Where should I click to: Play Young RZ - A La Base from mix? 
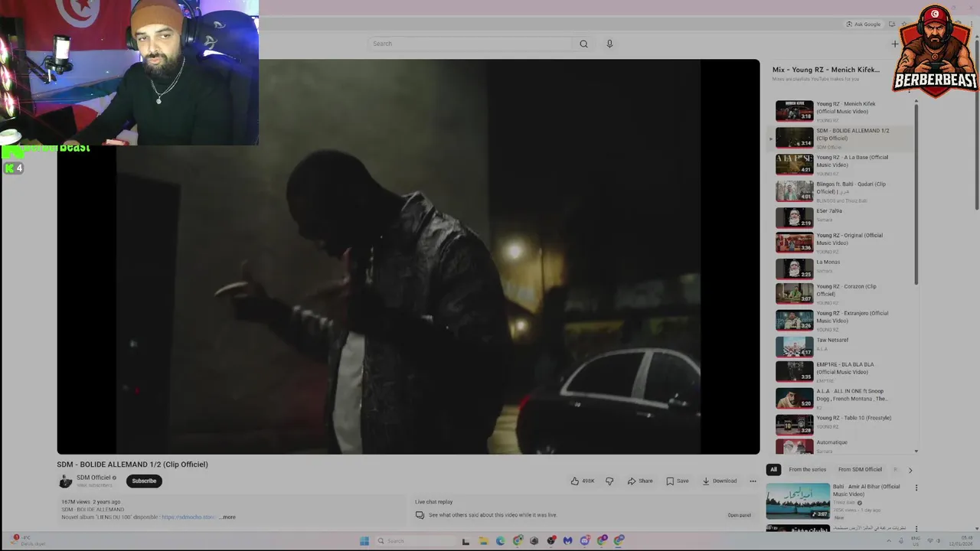[842, 165]
